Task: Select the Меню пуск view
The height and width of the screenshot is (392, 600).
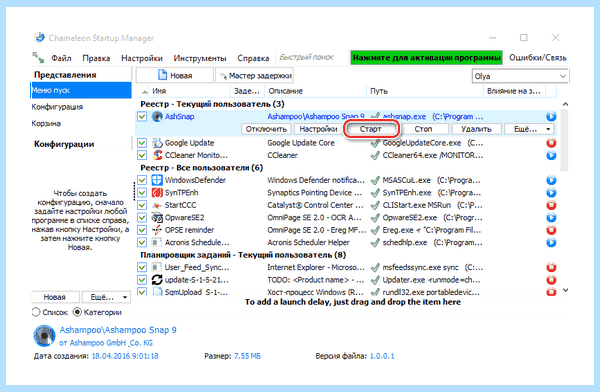Action: click(x=81, y=90)
